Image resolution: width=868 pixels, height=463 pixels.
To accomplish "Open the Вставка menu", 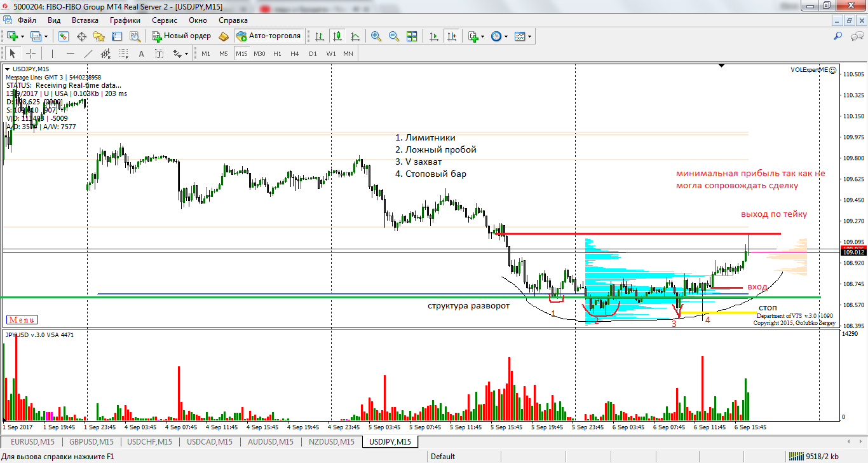I will coord(85,20).
